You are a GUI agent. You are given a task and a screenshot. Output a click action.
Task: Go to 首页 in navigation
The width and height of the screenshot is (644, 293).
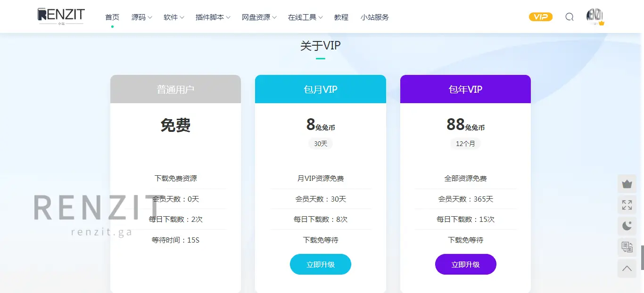point(112,17)
